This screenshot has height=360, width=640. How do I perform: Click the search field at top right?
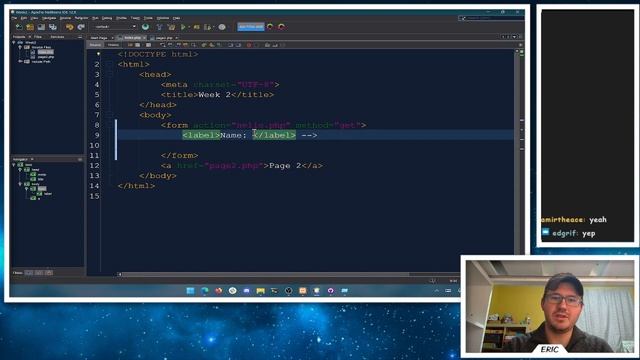point(490,18)
